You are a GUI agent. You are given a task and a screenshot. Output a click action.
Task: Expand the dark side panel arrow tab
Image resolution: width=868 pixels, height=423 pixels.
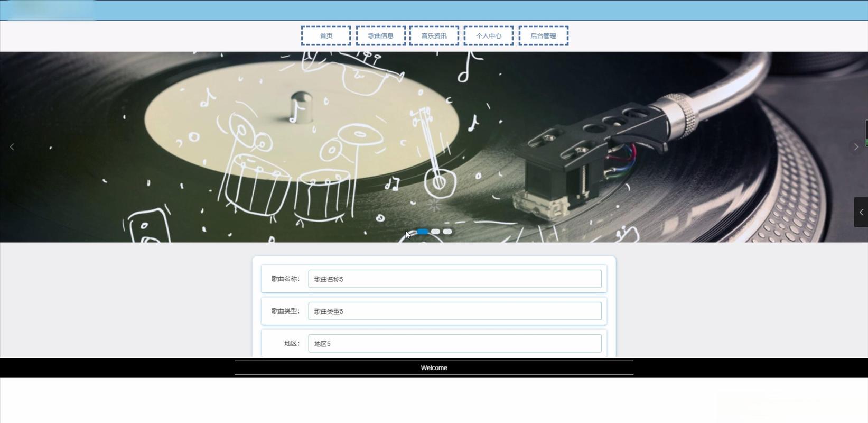pyautogui.click(x=861, y=212)
